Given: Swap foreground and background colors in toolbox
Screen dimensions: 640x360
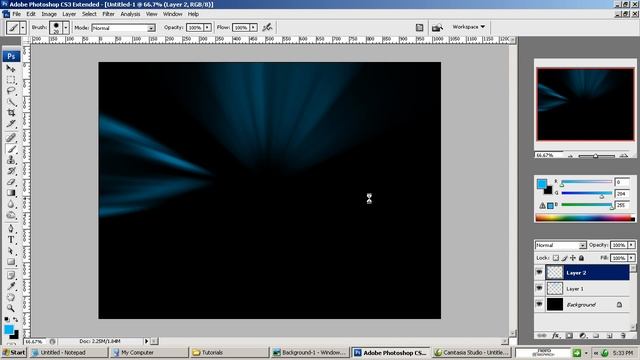Looking at the screenshot, I should click(16, 319).
